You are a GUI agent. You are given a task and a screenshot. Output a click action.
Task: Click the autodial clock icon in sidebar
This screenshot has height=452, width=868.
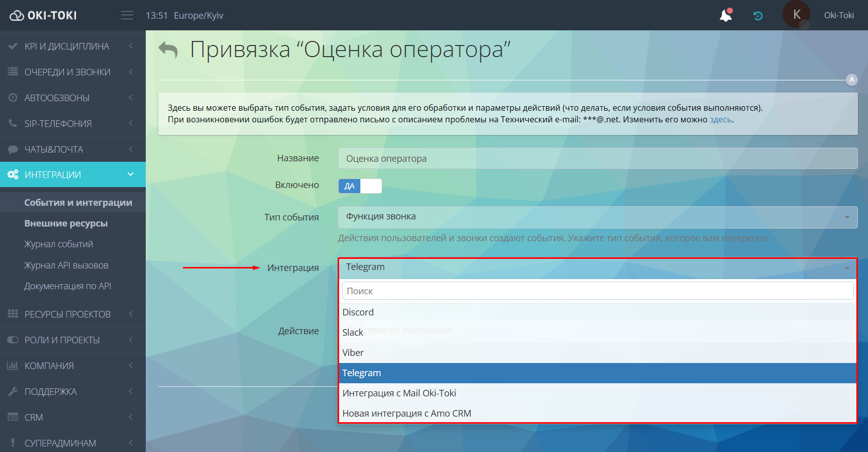tap(13, 98)
